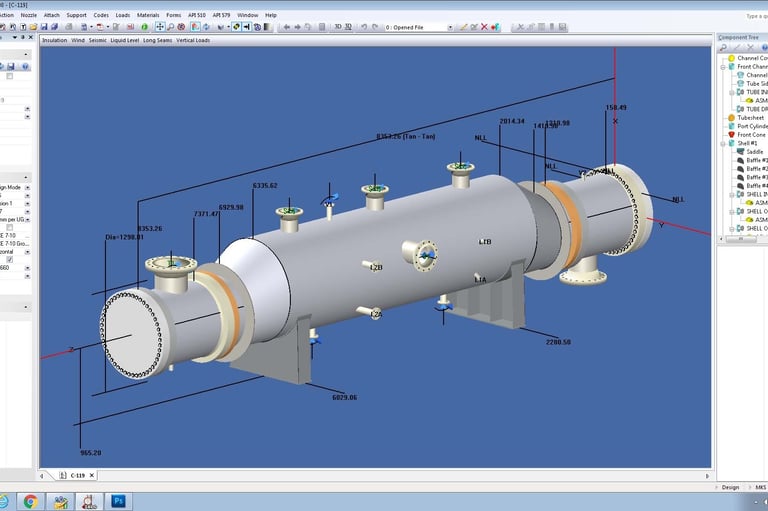Click the Wind loads button
This screenshot has height=511, width=768.
point(78,40)
